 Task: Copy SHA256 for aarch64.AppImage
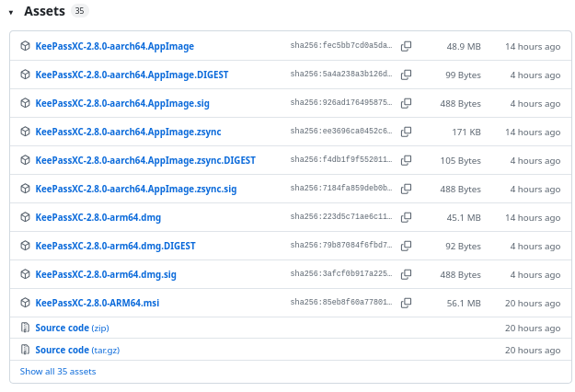pos(406,46)
